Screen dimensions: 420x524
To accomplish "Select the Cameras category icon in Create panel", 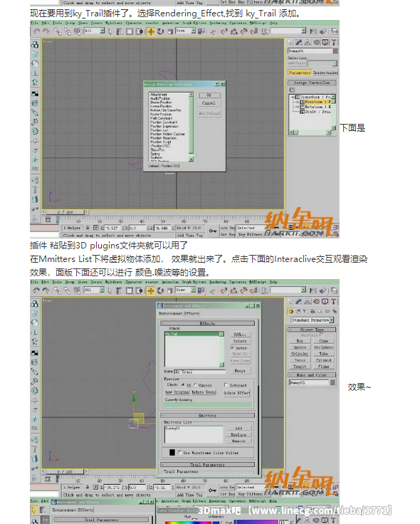I will [x=313, y=311].
